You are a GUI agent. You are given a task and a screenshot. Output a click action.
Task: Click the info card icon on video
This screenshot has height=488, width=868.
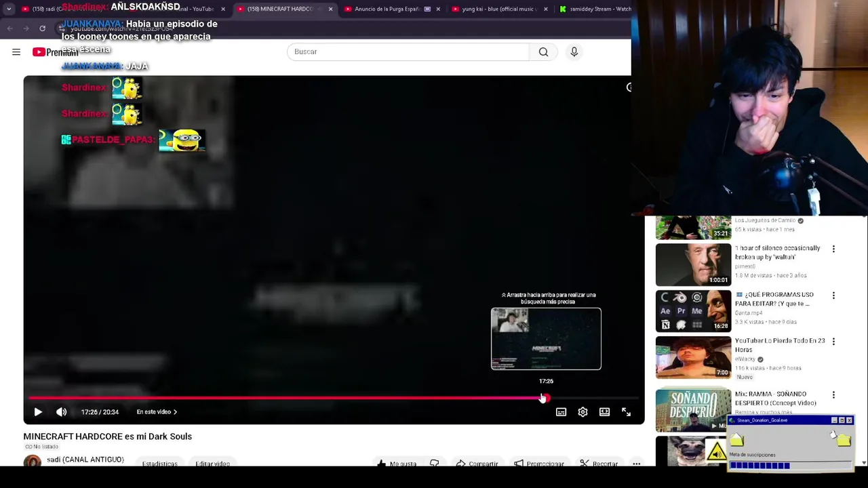click(x=629, y=87)
